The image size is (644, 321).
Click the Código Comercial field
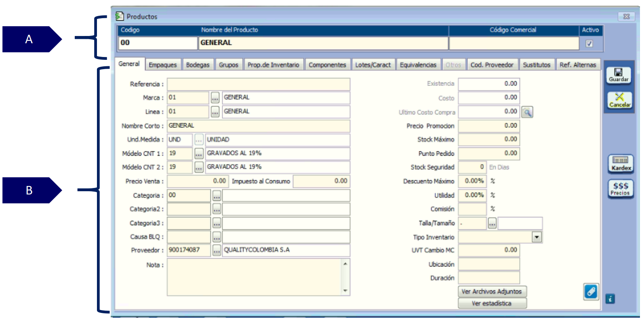tap(514, 43)
